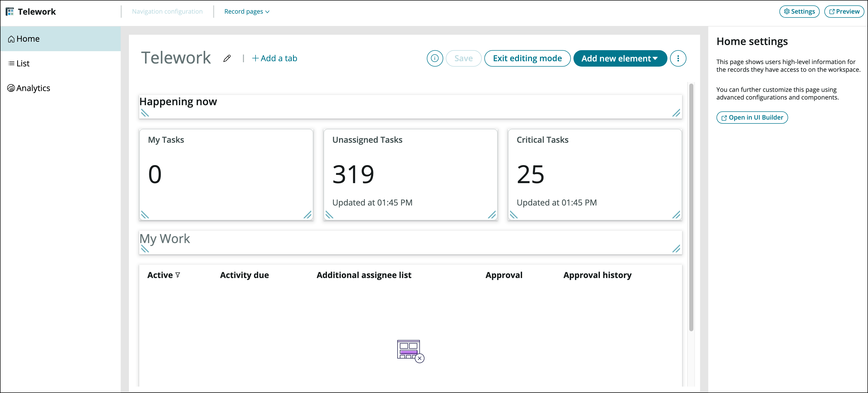Grab Happening now heading's right resize handle
The width and height of the screenshot is (868, 393).
pyautogui.click(x=676, y=113)
